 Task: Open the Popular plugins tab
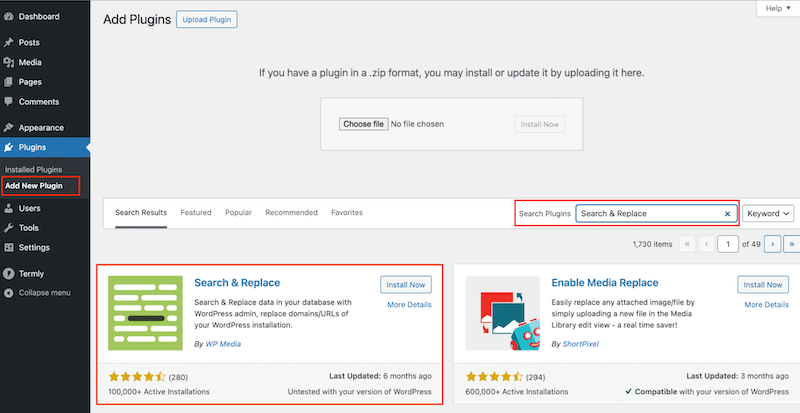(x=238, y=212)
